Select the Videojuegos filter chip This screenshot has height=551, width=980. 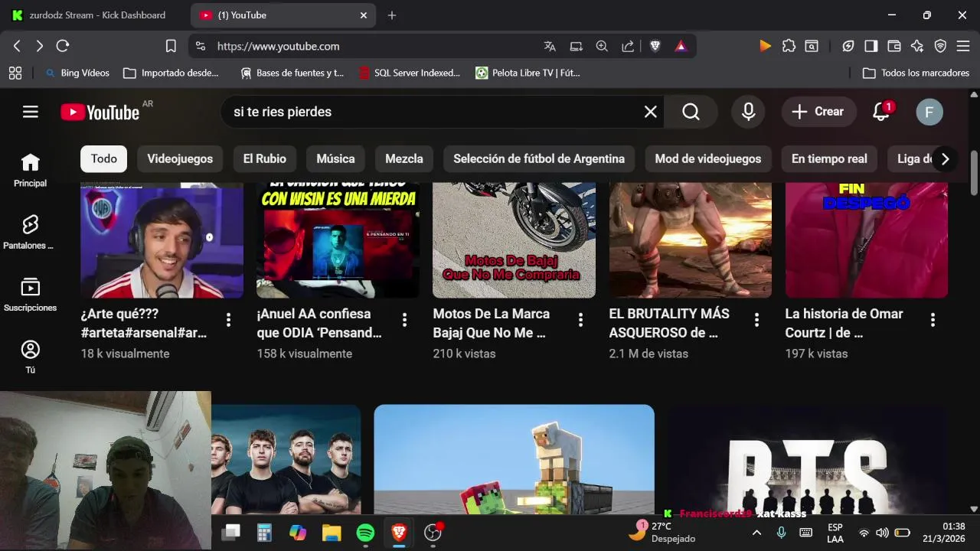[x=180, y=159]
